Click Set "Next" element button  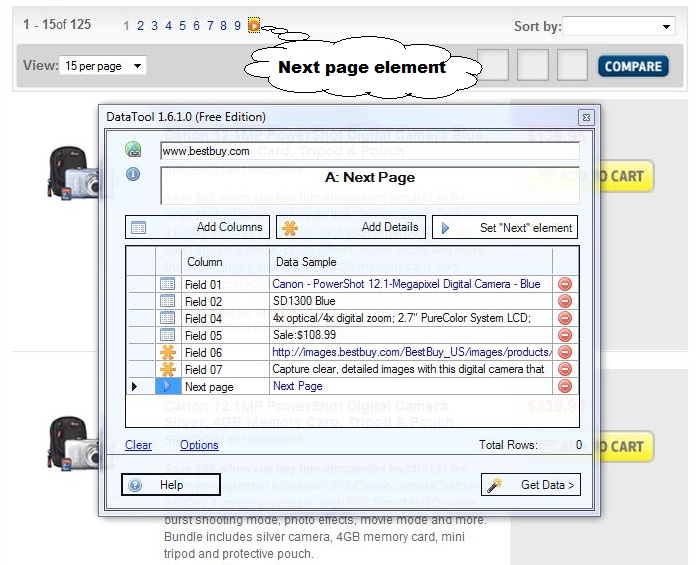[x=505, y=228]
